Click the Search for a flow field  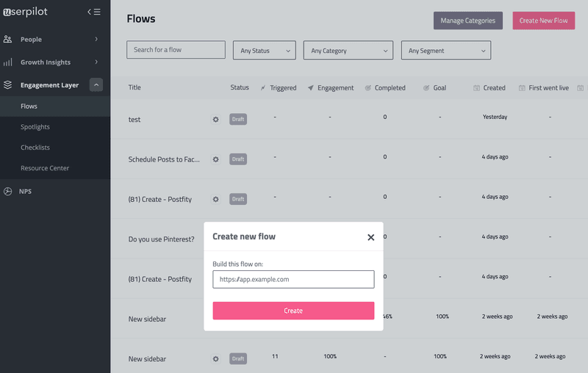click(176, 50)
